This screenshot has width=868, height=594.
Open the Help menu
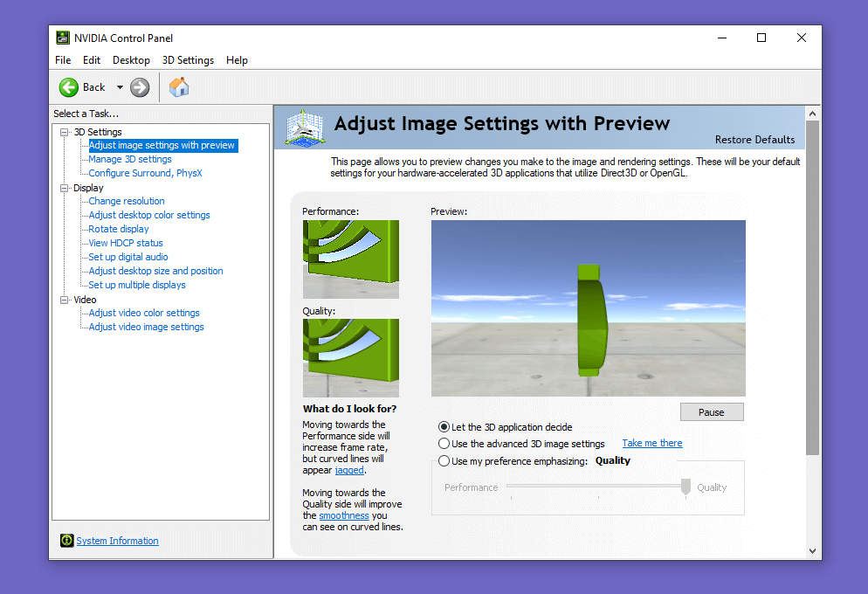237,59
